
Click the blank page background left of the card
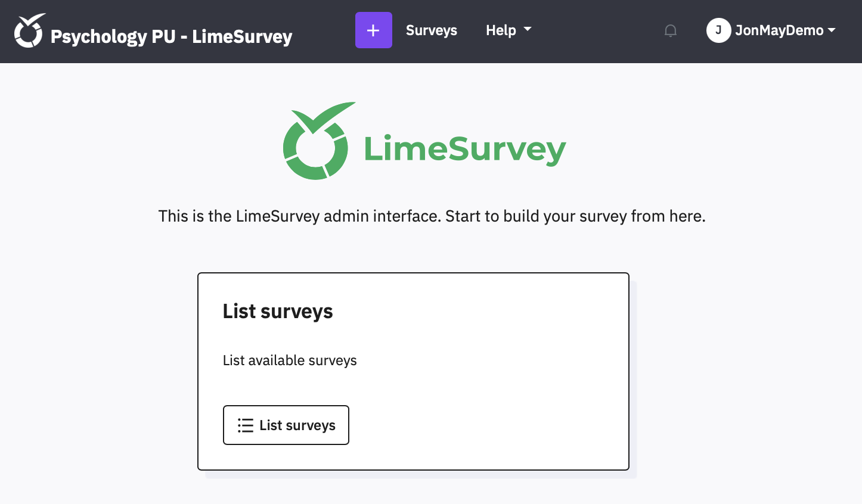click(95, 369)
